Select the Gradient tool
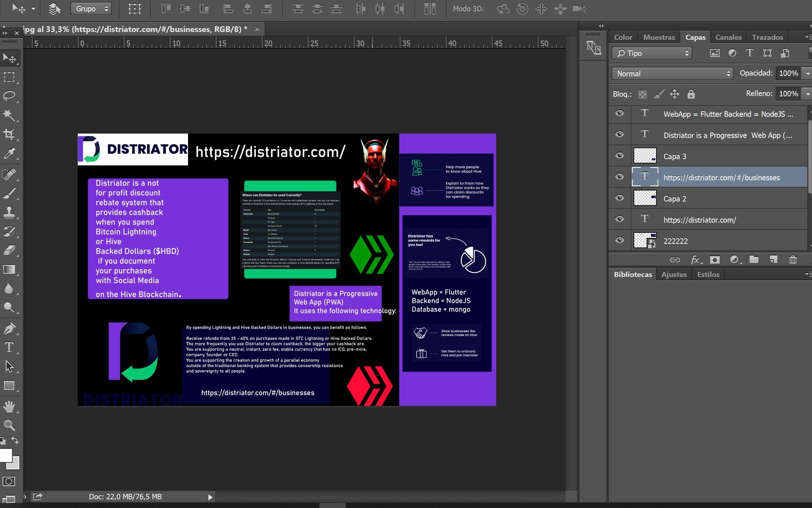812x508 pixels. (9, 269)
